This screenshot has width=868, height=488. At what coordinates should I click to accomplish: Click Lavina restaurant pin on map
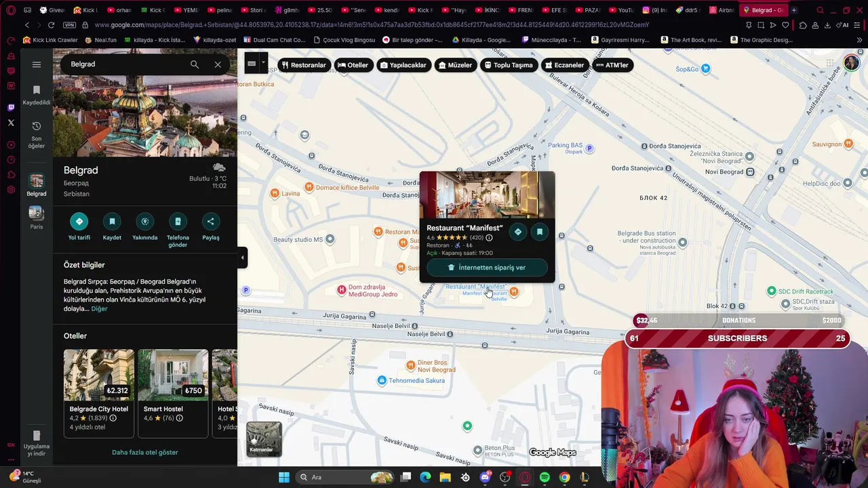(274, 193)
